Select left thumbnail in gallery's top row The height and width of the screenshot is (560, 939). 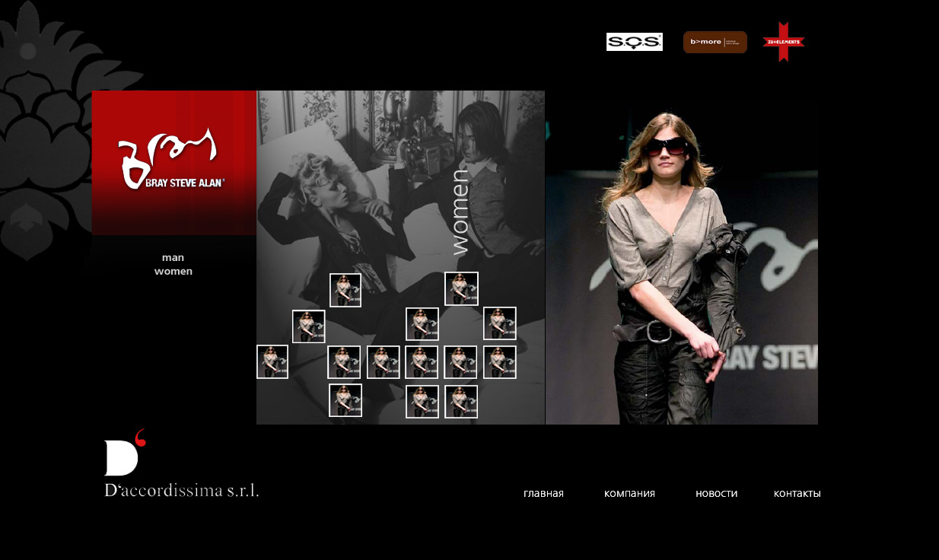(345, 290)
